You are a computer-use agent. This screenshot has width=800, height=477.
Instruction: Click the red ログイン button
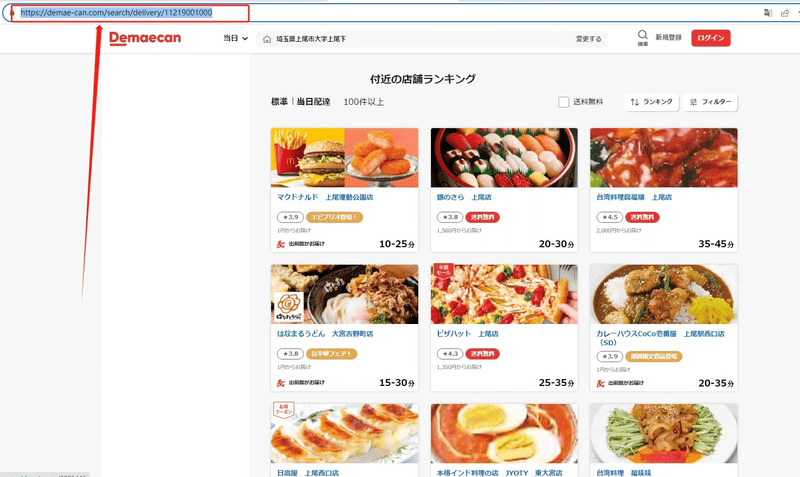click(711, 38)
